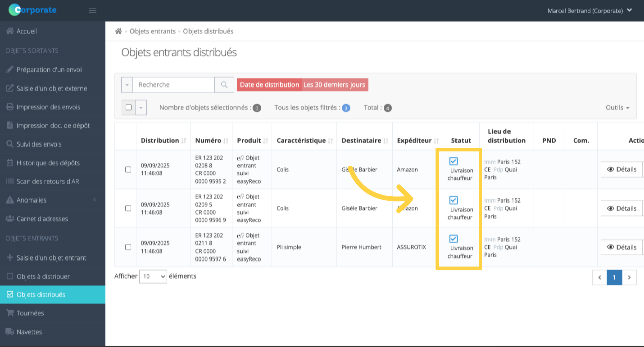Viewport: 644px width, 347px height.
Task: Focus the Recherche input field
Action: tap(174, 85)
